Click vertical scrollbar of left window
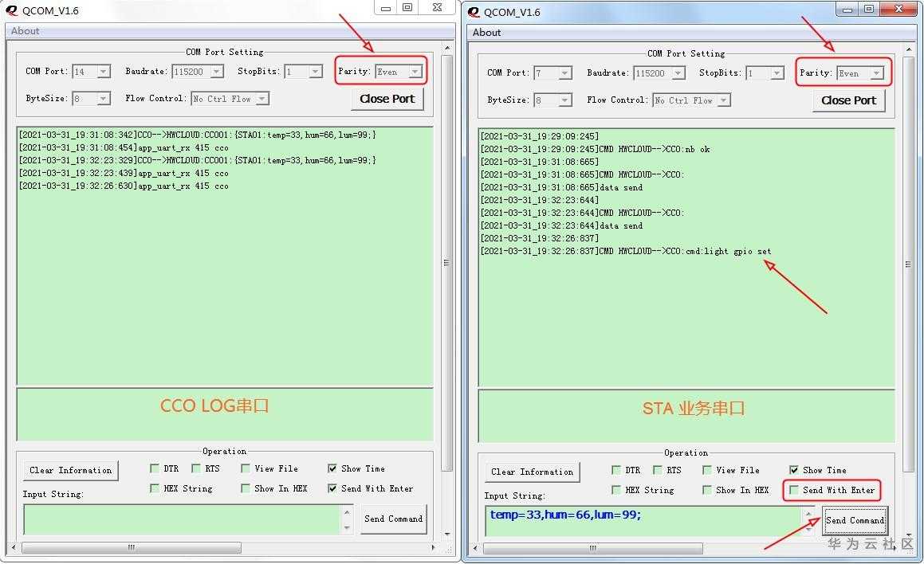The image size is (924, 564). [447, 263]
